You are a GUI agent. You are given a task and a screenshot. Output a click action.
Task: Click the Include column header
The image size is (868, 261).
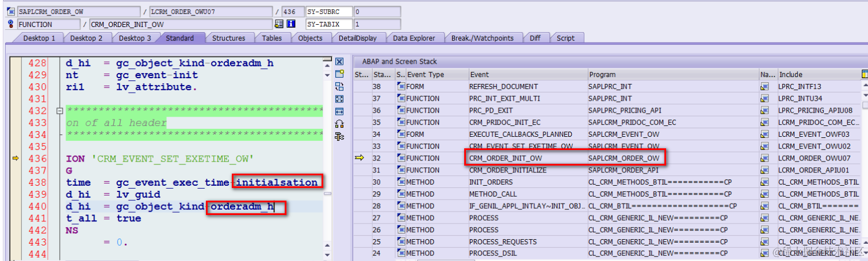819,74
